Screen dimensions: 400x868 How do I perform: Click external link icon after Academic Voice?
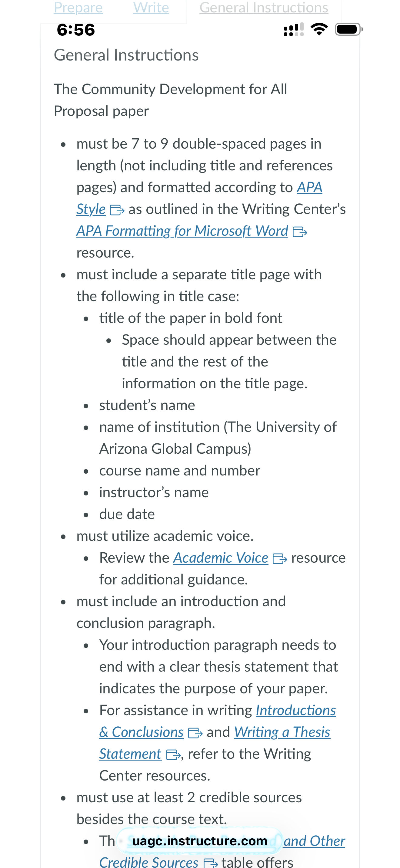280,559
